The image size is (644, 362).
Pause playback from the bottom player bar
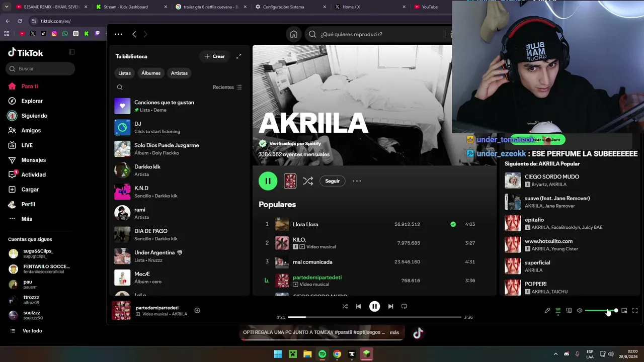[374, 306]
